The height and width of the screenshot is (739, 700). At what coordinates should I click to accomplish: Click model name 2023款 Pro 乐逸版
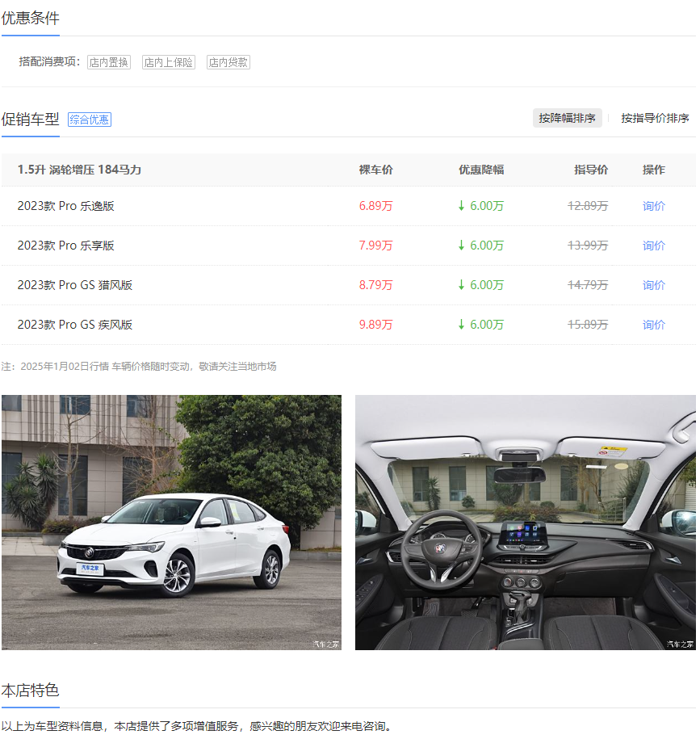click(x=66, y=206)
